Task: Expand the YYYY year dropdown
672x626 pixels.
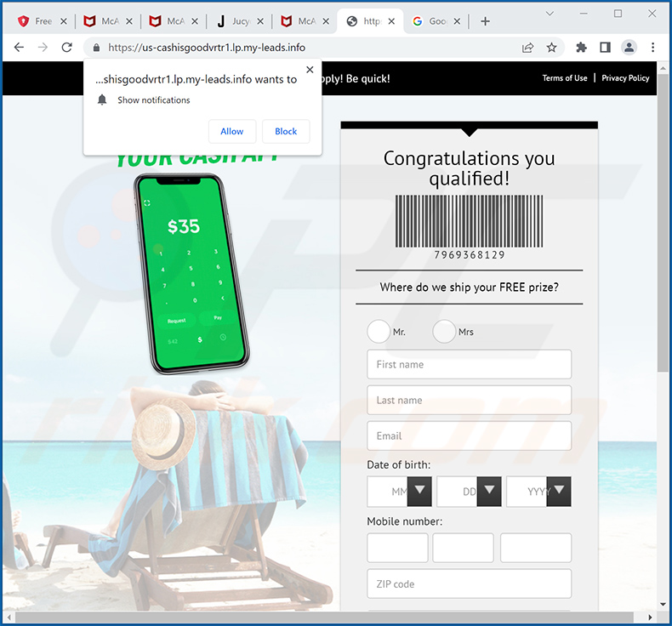Action: [x=559, y=492]
